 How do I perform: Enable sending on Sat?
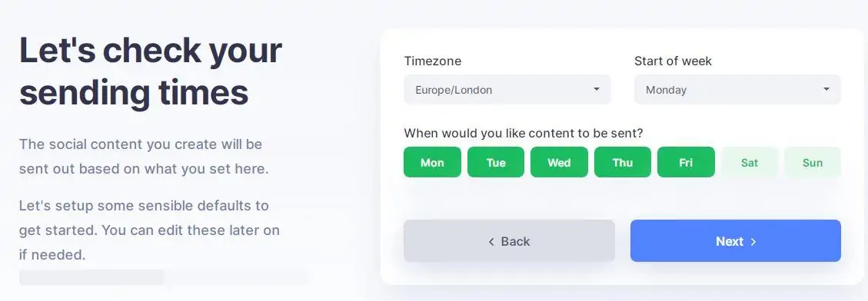pyautogui.click(x=750, y=162)
